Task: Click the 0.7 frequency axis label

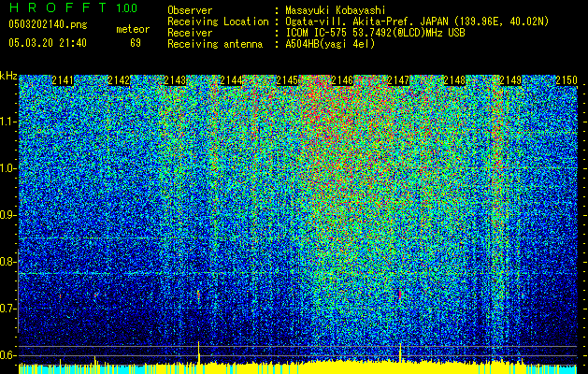Action: point(7,309)
